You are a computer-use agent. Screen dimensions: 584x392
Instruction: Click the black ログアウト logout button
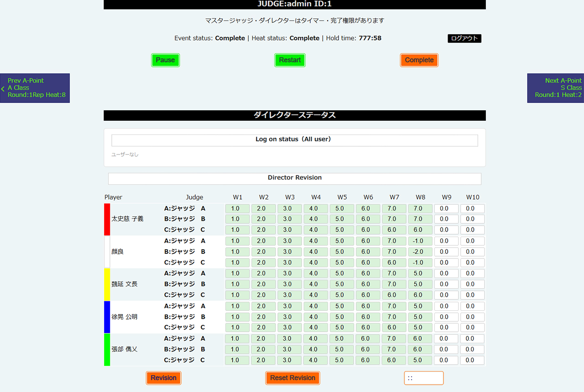click(x=464, y=38)
